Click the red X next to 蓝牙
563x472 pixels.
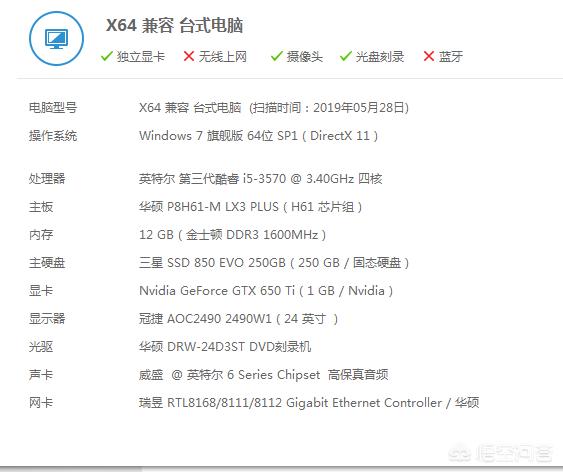click(x=429, y=56)
